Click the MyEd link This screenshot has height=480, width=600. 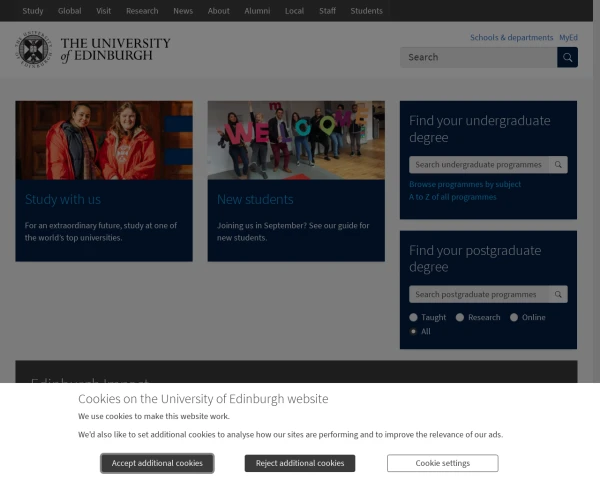[x=568, y=38]
